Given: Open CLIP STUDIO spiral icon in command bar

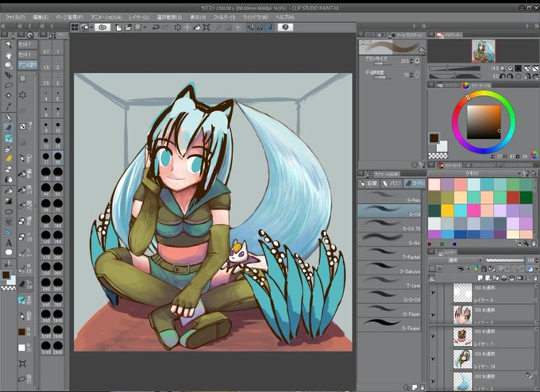Looking at the screenshot, I should [x=102, y=27].
